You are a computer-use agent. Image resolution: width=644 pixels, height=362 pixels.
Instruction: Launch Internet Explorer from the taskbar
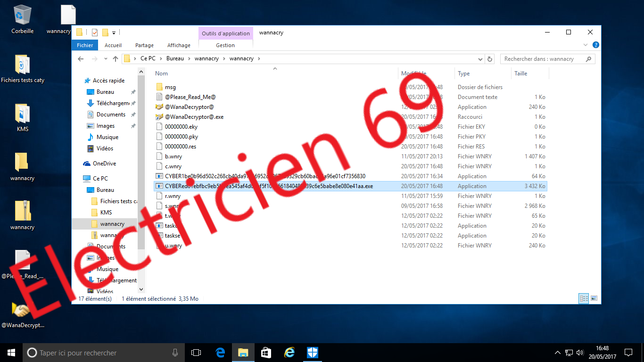(289, 353)
